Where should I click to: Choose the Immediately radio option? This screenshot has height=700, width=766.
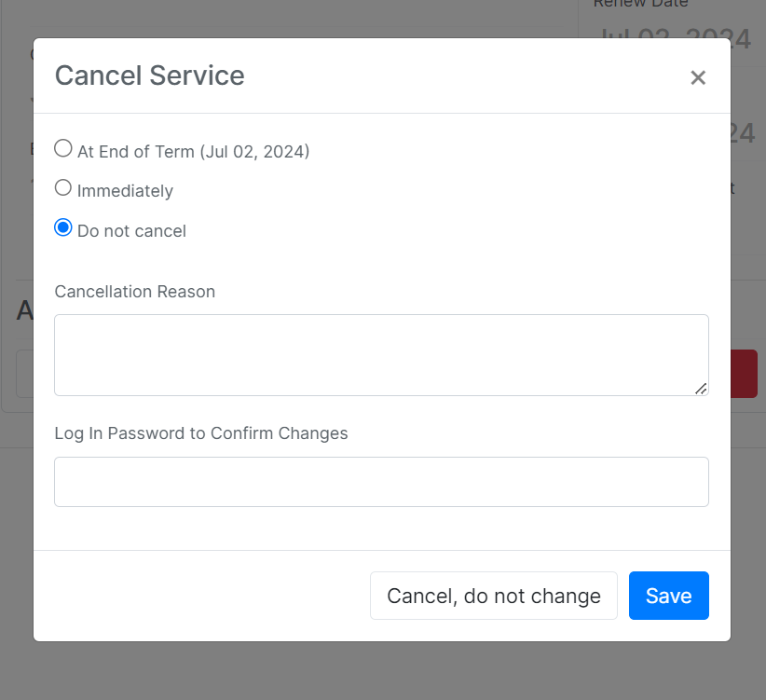point(63,187)
